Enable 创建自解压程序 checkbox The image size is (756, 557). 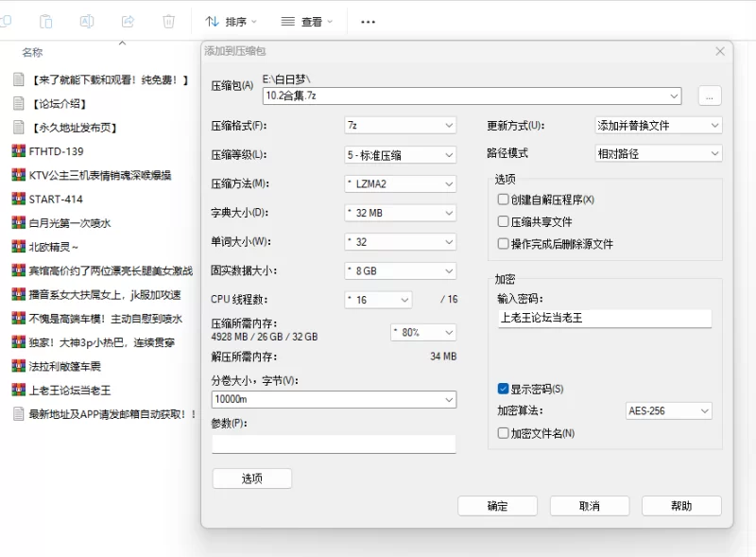pos(504,200)
